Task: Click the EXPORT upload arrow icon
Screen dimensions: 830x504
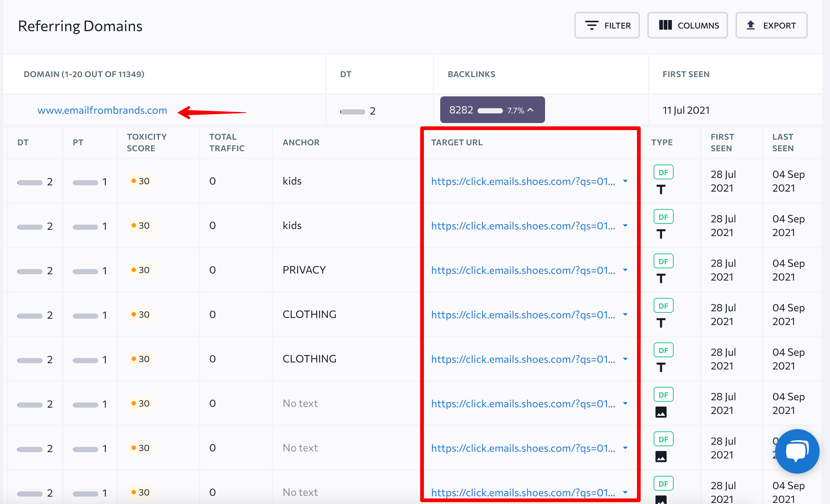Action: pyautogui.click(x=751, y=25)
